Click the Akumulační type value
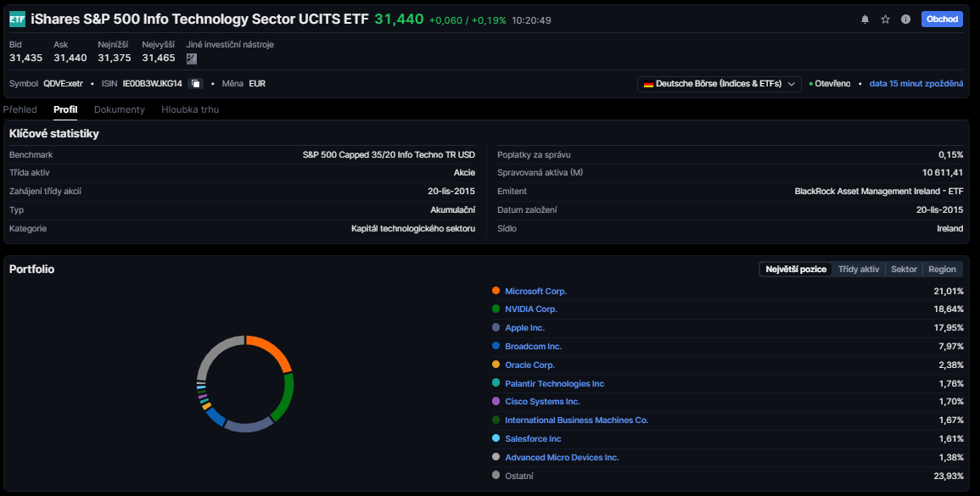 point(453,210)
